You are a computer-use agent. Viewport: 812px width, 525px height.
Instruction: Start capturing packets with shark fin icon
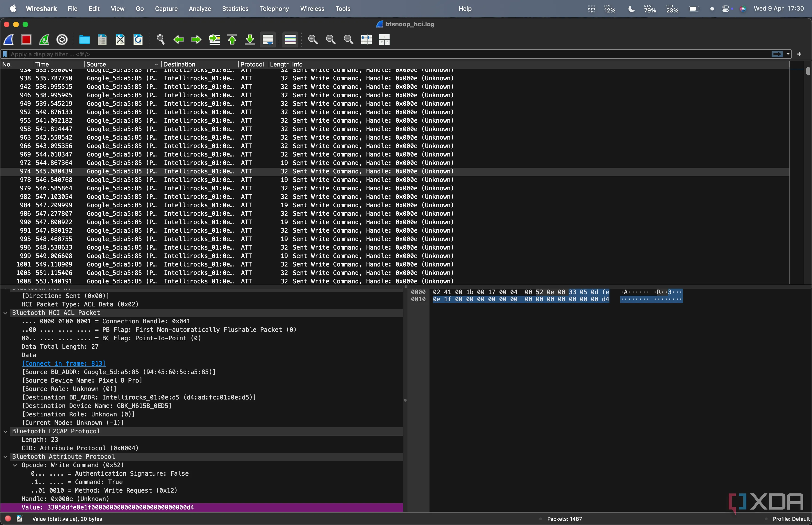tap(8, 39)
